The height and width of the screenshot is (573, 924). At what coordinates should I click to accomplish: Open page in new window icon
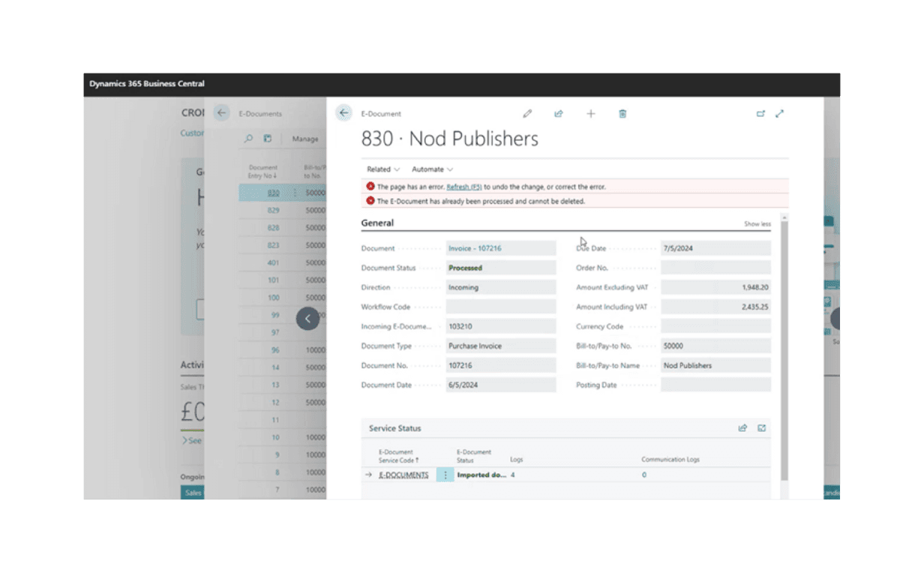click(x=760, y=114)
